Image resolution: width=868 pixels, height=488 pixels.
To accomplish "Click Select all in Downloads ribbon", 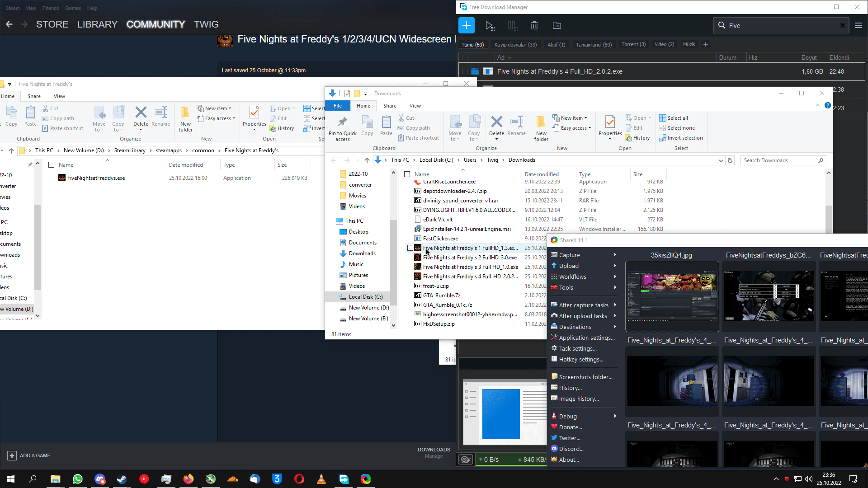I will click(x=677, y=118).
